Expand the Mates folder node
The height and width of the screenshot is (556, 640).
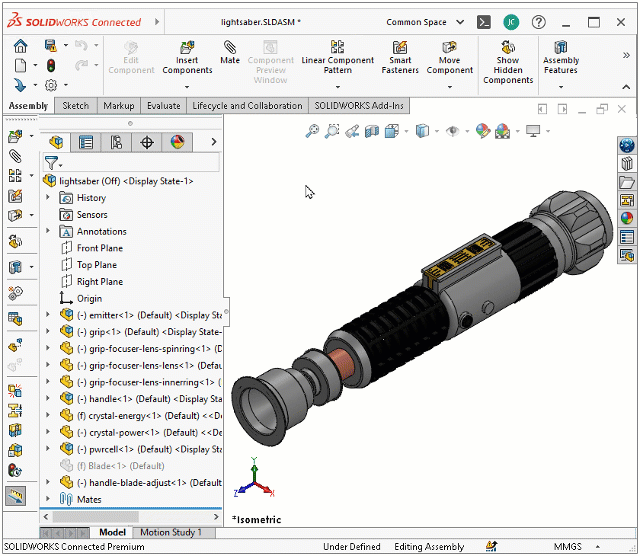47,499
